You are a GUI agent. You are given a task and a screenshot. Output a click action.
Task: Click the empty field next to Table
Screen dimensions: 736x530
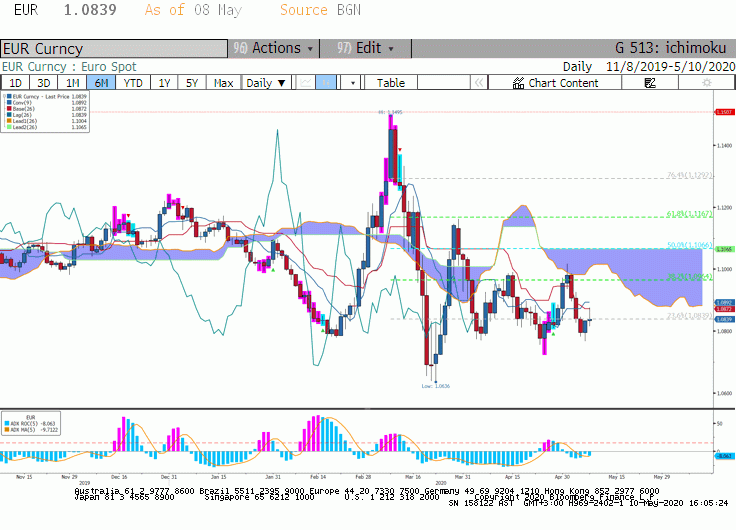pos(444,83)
